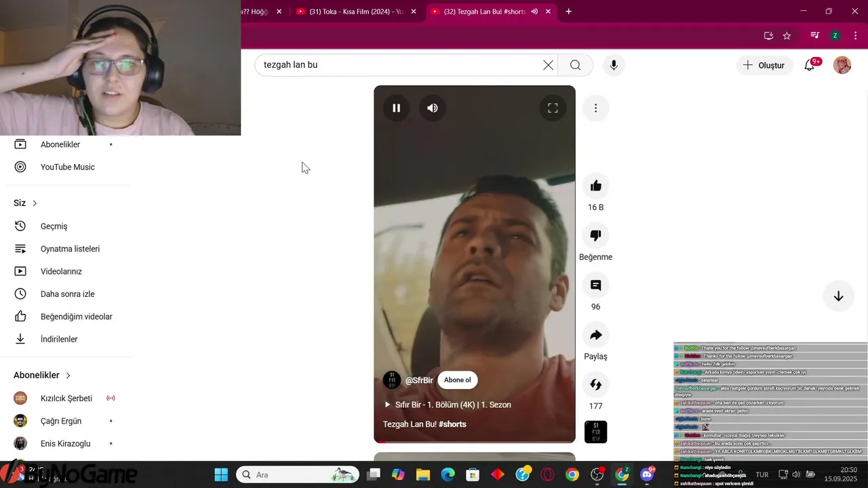Image resolution: width=868 pixels, height=488 pixels.
Task: Open the comments with 96 count
Action: pos(595,285)
